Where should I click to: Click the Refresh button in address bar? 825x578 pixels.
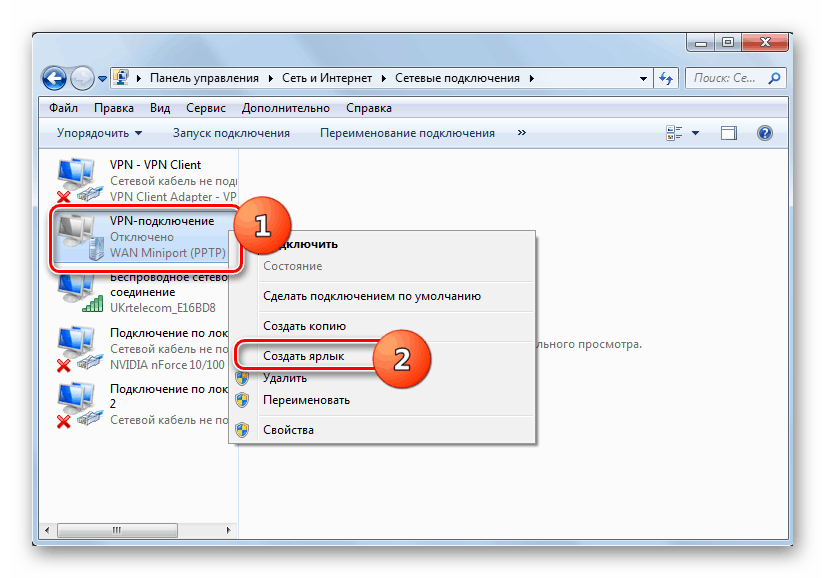666,79
